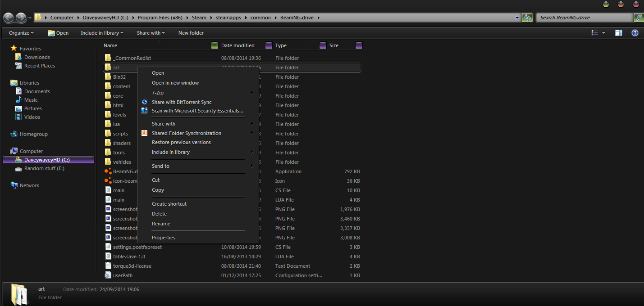Screen dimensions: 644x306
Task: Expand the Send to submenu
Action: pos(198,166)
